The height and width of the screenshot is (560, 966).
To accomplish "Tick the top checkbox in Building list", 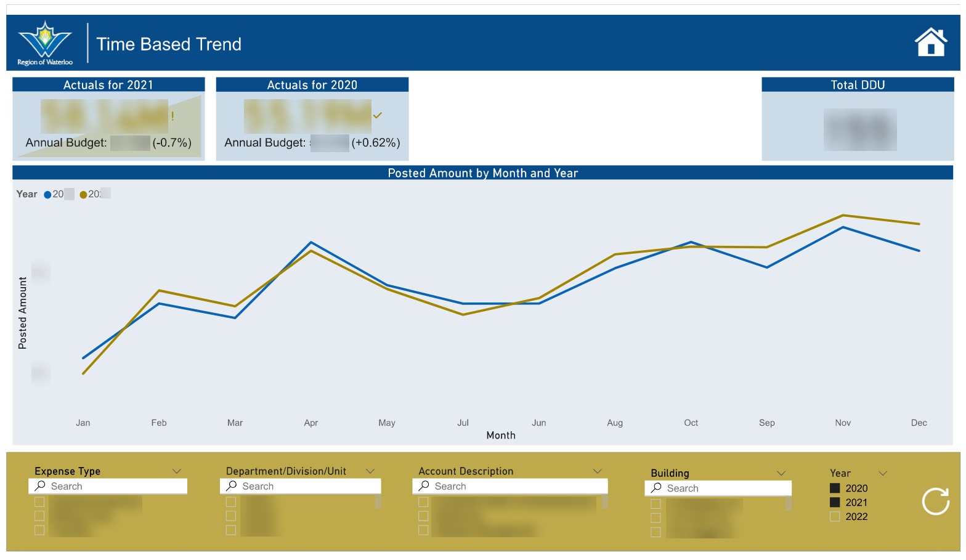I will (x=655, y=503).
